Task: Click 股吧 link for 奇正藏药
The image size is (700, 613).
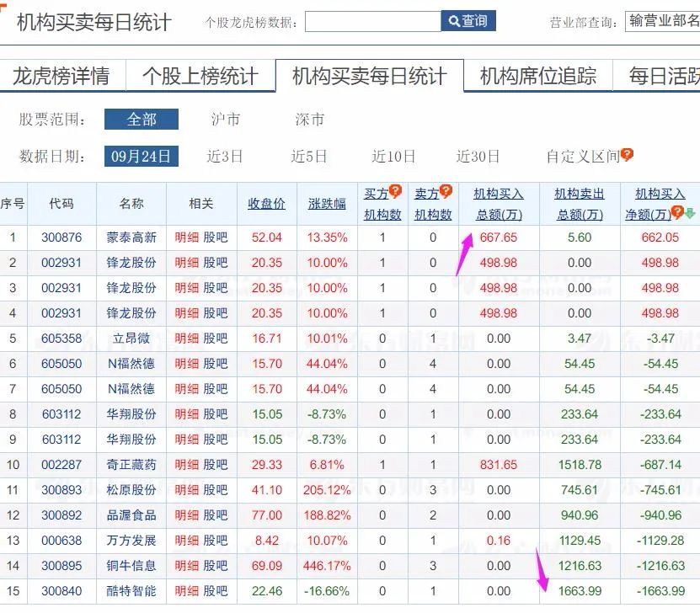Action: coord(216,465)
